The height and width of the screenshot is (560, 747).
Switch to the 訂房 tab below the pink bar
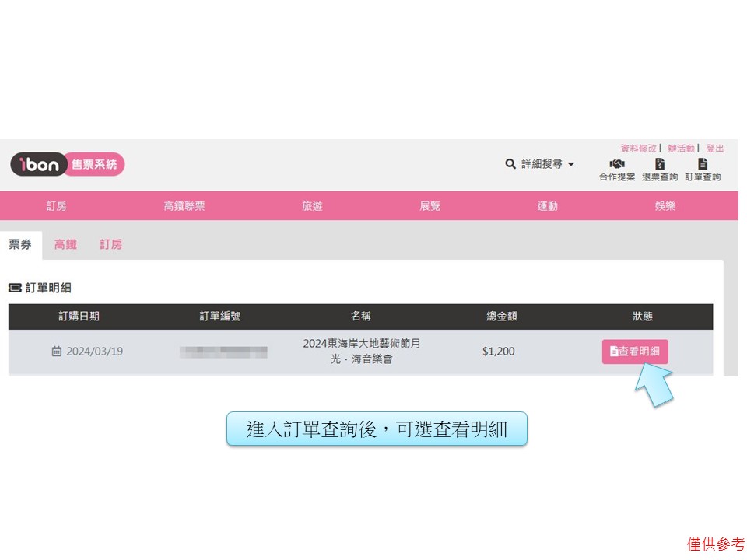[x=110, y=244]
